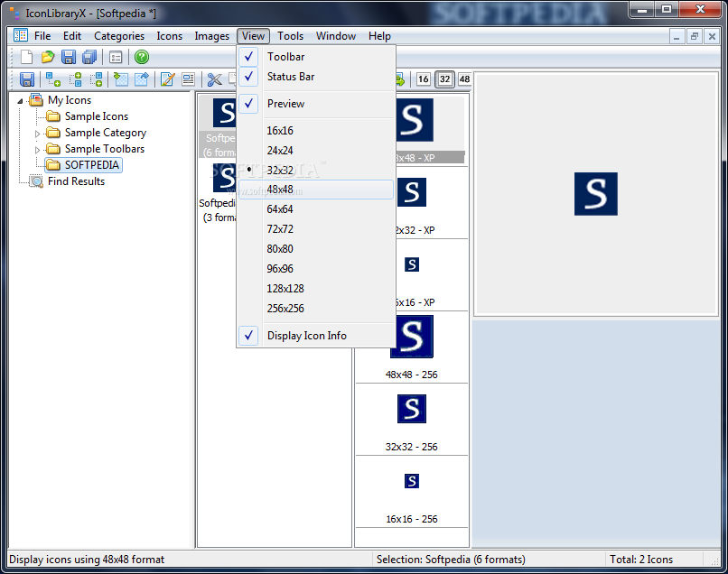The width and height of the screenshot is (728, 574).
Task: Collapse the My Icons tree node arrow
Action: (20, 101)
